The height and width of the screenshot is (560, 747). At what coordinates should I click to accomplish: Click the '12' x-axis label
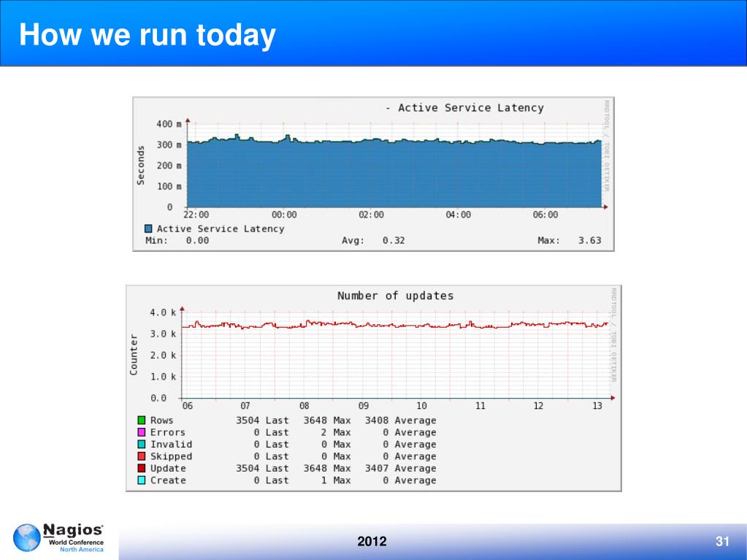click(x=538, y=406)
